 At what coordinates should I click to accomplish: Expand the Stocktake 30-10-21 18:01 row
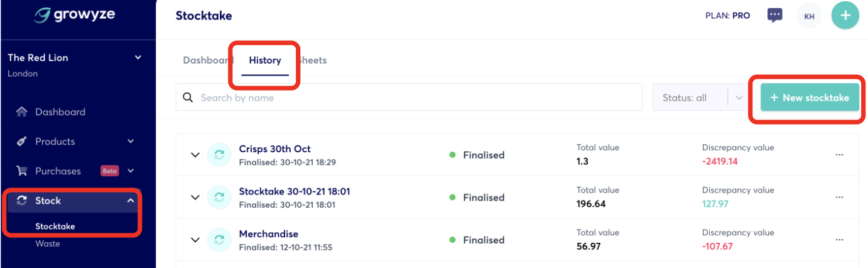click(x=195, y=197)
